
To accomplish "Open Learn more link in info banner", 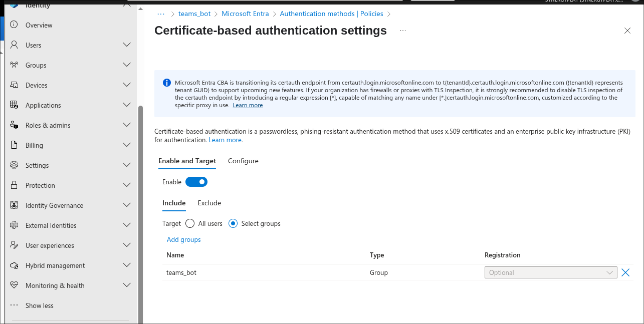I will (x=248, y=105).
